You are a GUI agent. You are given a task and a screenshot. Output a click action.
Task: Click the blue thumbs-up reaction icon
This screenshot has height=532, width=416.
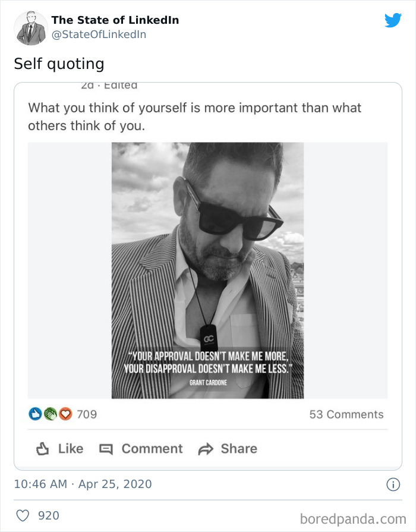(34, 414)
